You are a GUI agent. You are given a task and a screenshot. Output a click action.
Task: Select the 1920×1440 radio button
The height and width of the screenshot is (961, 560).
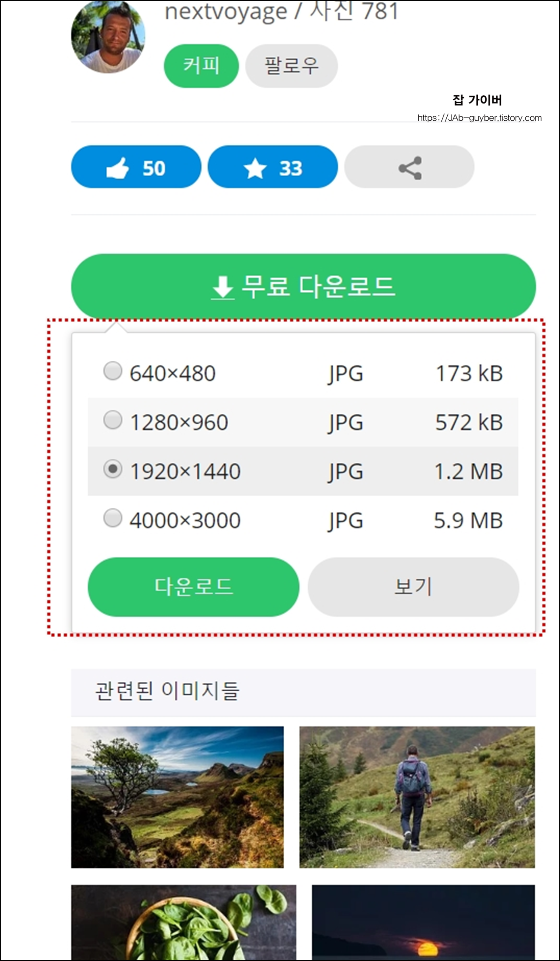point(113,469)
